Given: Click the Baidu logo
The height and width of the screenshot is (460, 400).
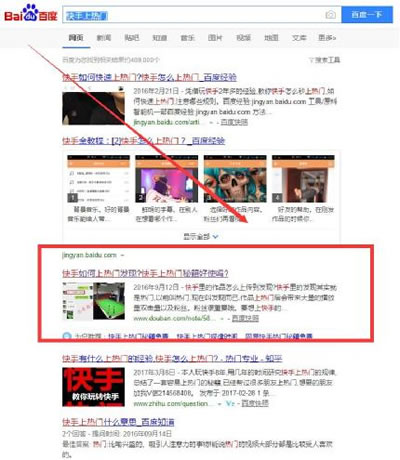Looking at the screenshot, I should click(x=31, y=14).
